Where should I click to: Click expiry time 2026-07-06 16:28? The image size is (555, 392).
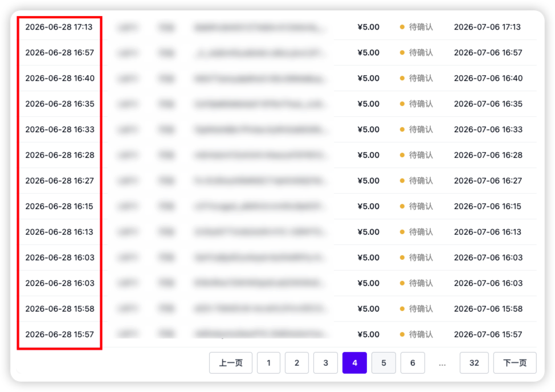click(488, 155)
